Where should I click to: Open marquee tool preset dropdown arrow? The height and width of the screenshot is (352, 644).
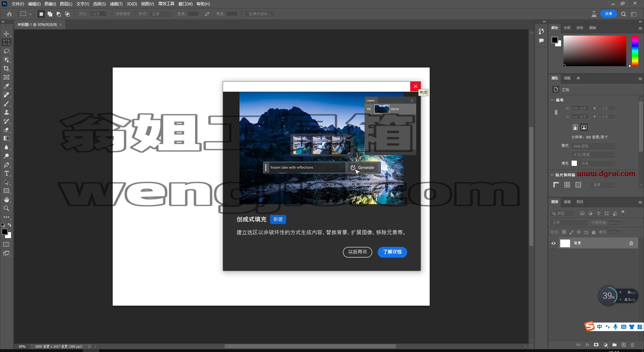(30, 14)
